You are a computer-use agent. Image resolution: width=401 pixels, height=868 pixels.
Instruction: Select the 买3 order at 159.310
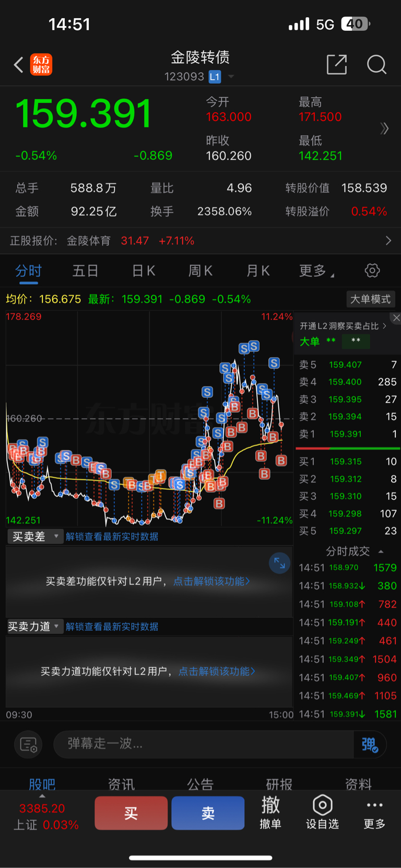point(348,496)
